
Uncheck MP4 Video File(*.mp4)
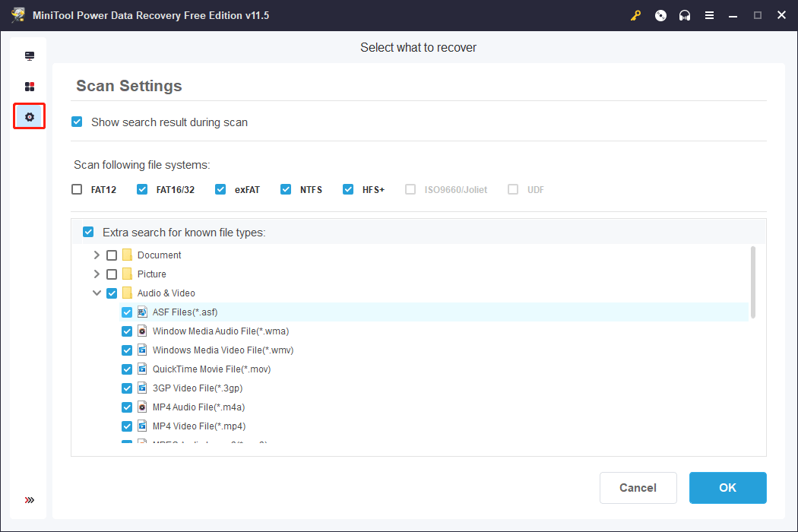(127, 426)
